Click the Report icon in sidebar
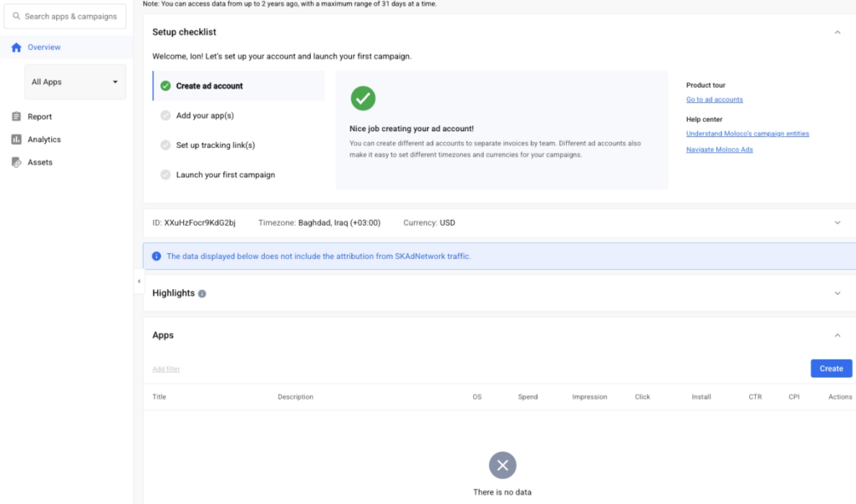The height and width of the screenshot is (504, 856). [x=16, y=117]
